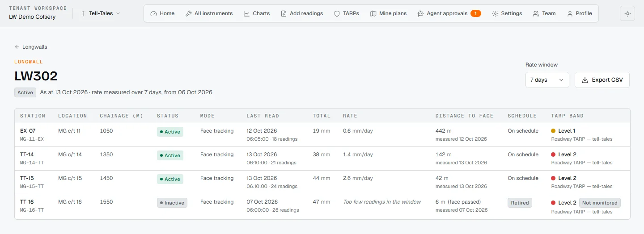644x234 pixels.
Task: Click the Charts line-graph icon
Action: tap(247, 13)
